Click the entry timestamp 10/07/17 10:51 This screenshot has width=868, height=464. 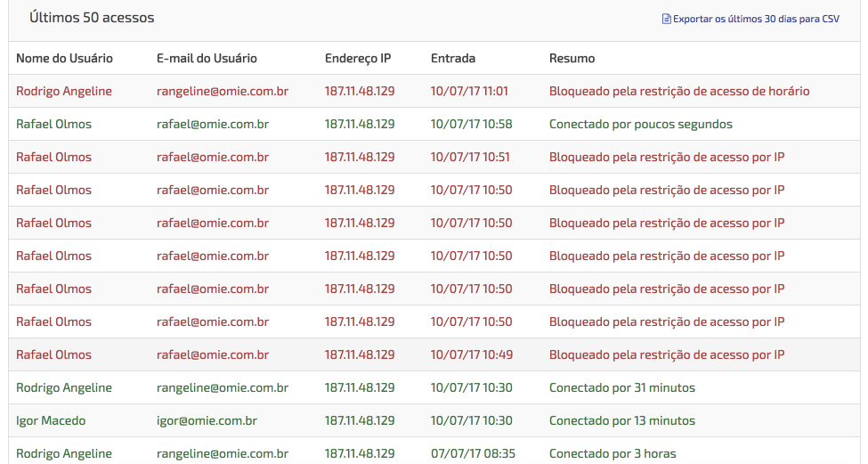[470, 157]
